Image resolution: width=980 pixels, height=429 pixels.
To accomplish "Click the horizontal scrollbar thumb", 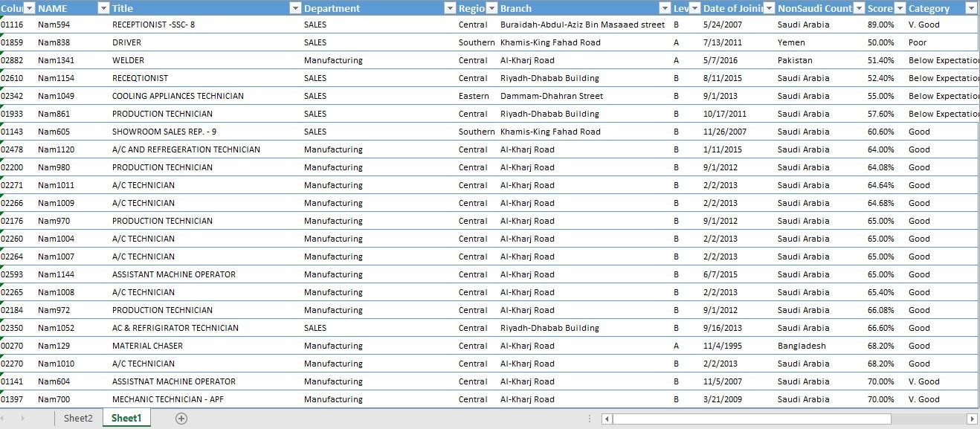I will (751, 419).
